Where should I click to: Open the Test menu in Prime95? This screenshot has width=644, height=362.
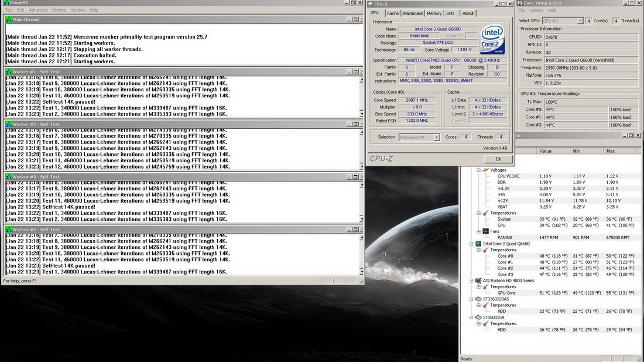[8, 10]
